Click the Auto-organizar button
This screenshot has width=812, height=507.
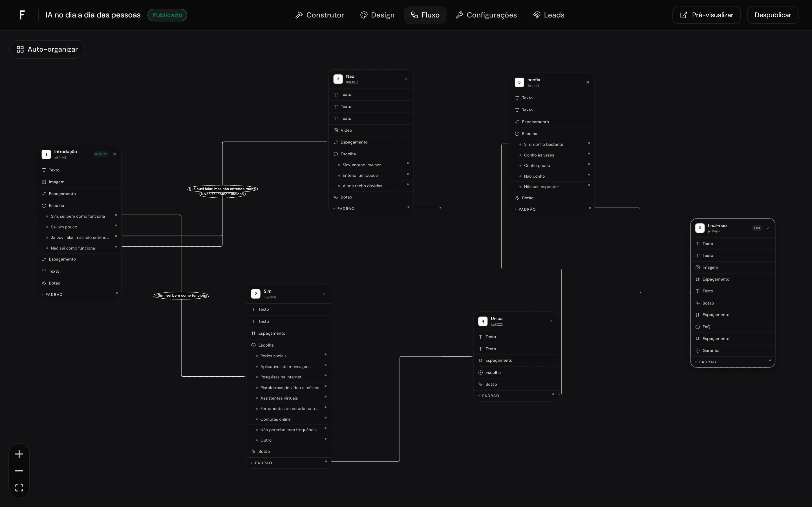[47, 49]
